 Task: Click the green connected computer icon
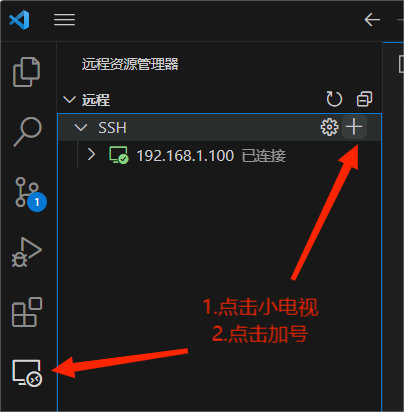(x=119, y=155)
